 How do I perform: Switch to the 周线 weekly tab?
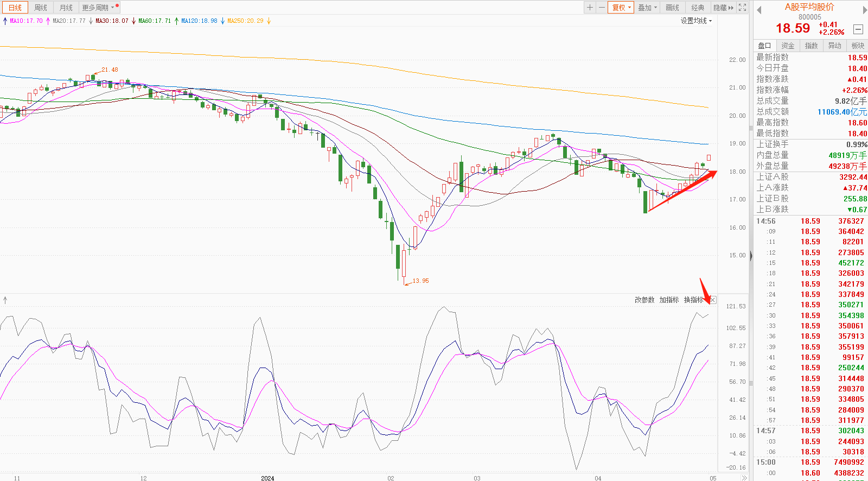(x=41, y=8)
